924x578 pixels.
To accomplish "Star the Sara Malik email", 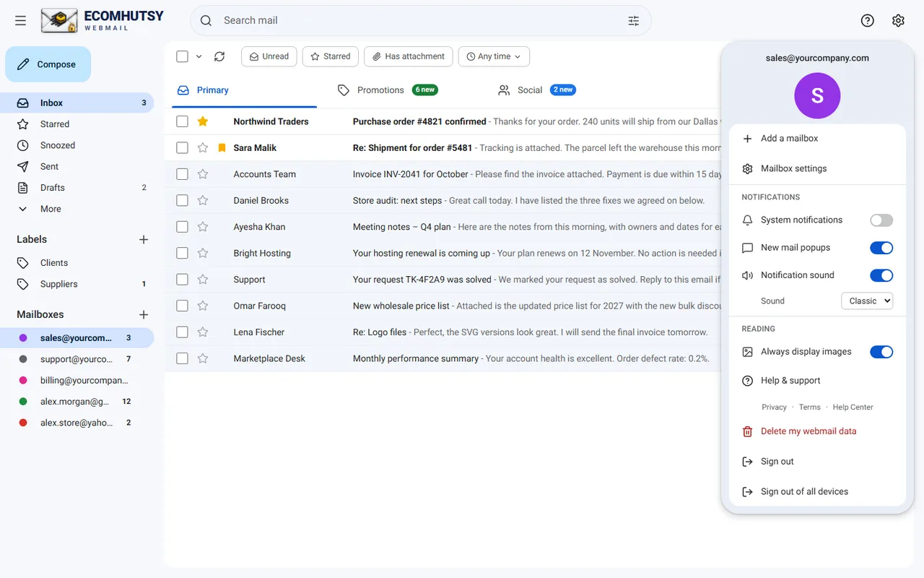I will (x=203, y=148).
